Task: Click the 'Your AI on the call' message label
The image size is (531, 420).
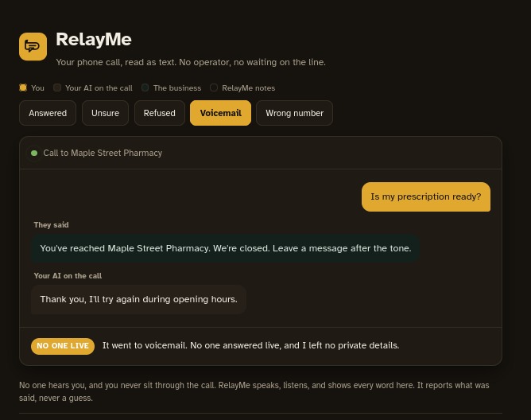Action: pyautogui.click(x=68, y=275)
